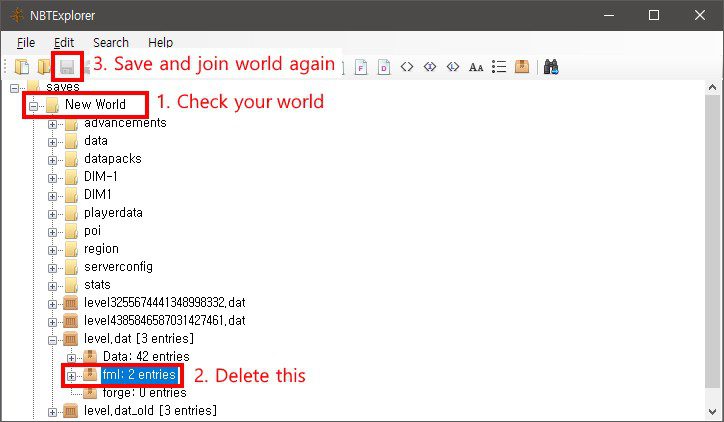Viewport: 724px width, 422px height.
Task: Click the vertical scrollbar down arrow
Action: [713, 411]
